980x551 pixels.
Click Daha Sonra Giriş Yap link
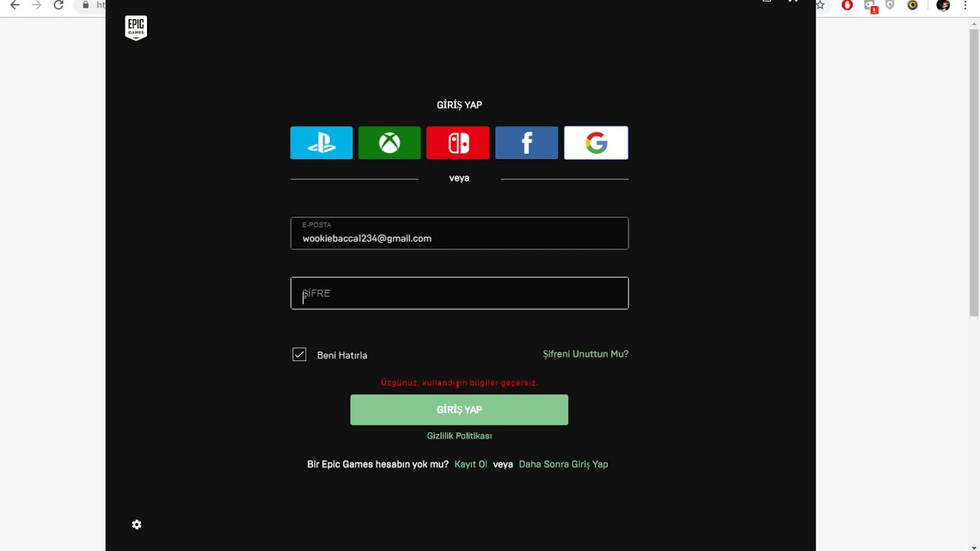[x=563, y=465]
